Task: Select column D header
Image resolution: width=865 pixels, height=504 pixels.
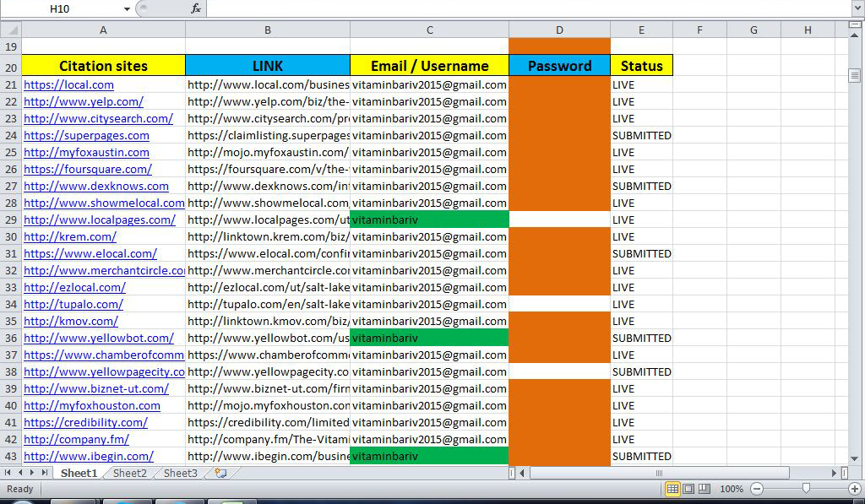Action: point(559,30)
